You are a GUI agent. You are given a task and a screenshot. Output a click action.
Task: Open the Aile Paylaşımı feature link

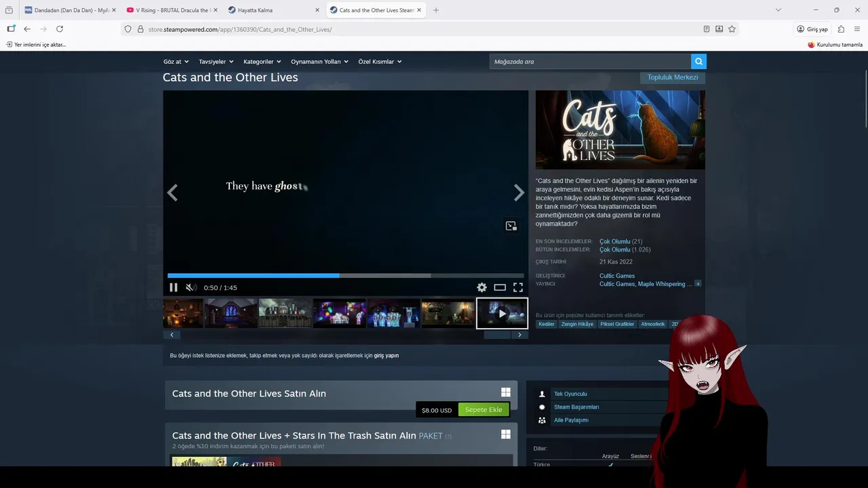571,420
